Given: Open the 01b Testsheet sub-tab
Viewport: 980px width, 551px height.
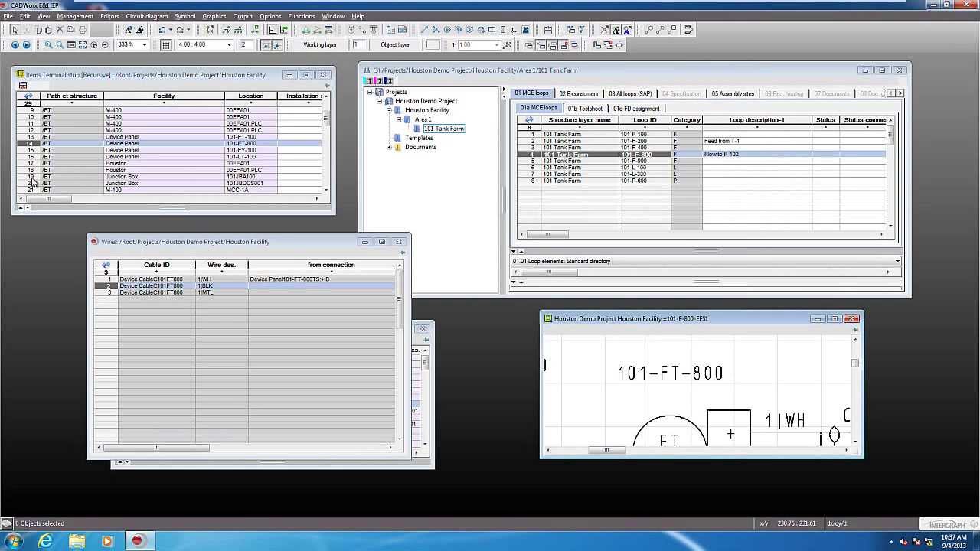Looking at the screenshot, I should tap(585, 108).
